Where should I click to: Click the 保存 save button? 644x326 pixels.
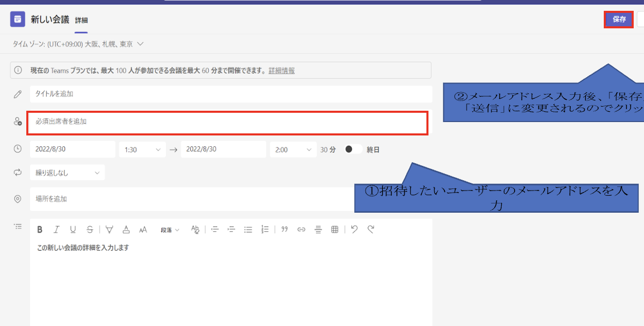coord(619,20)
